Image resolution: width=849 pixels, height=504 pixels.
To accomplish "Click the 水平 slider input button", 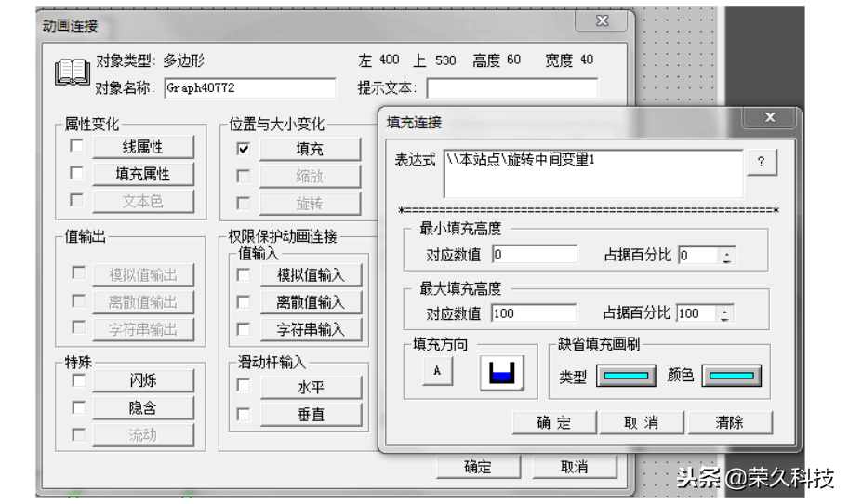I will (311, 387).
